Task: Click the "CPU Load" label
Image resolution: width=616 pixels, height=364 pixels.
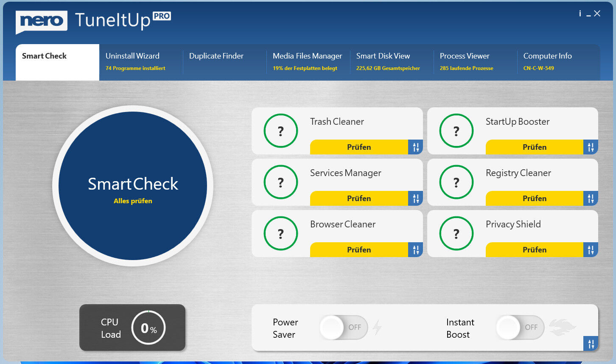Action: (x=111, y=328)
